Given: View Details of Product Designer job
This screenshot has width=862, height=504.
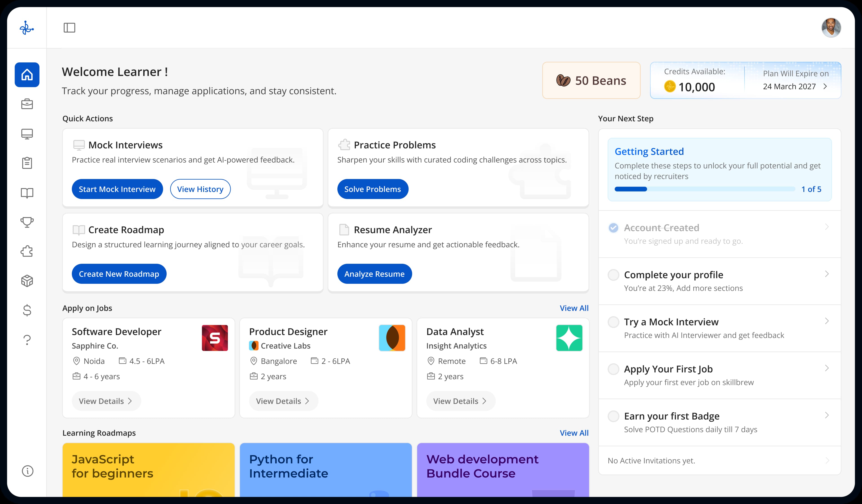Looking at the screenshot, I should click(283, 401).
